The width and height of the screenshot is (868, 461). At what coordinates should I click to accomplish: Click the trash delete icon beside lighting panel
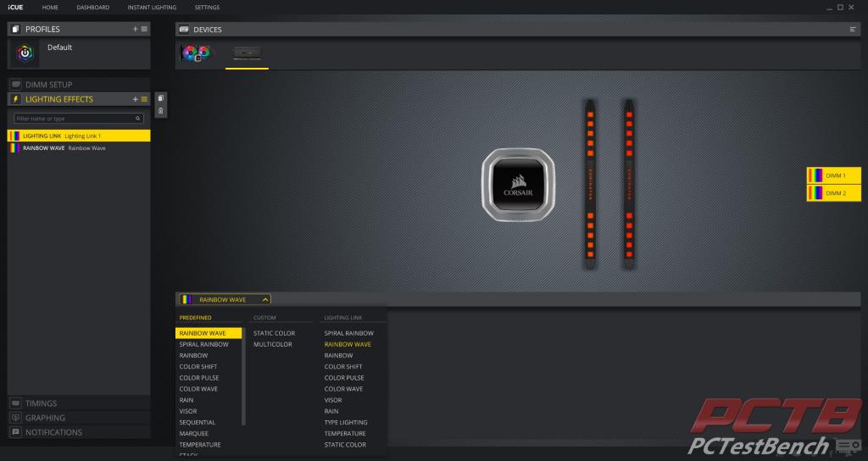click(x=160, y=111)
